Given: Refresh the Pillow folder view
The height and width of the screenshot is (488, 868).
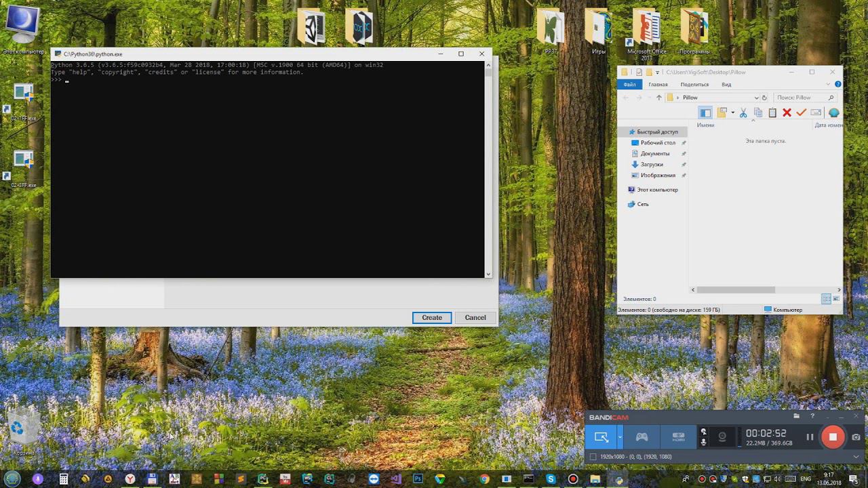Looking at the screenshot, I should (x=764, y=98).
